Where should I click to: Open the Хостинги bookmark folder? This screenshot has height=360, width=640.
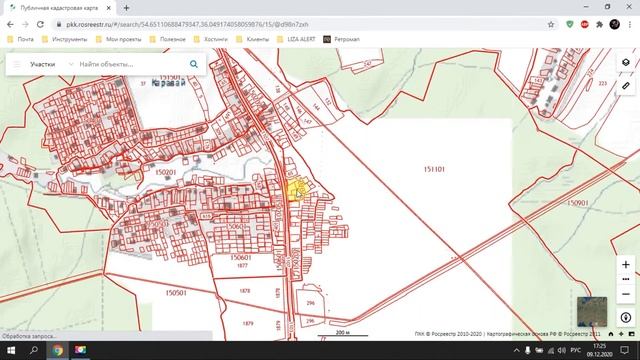(211, 39)
